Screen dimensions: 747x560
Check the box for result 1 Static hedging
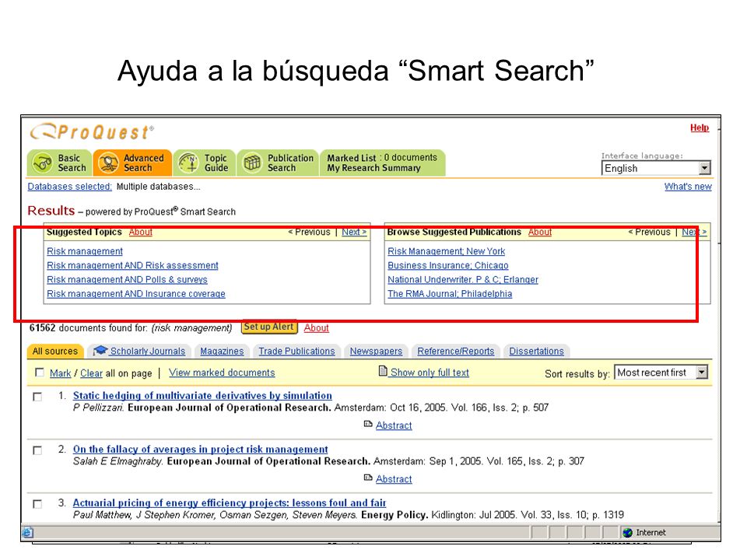37,397
